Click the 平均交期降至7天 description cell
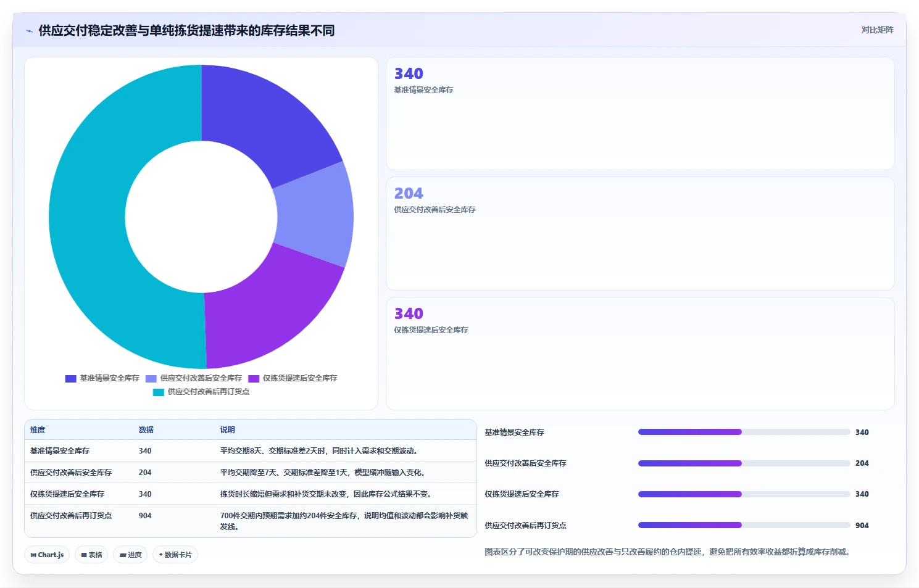This screenshot has height=588, width=919. (324, 473)
